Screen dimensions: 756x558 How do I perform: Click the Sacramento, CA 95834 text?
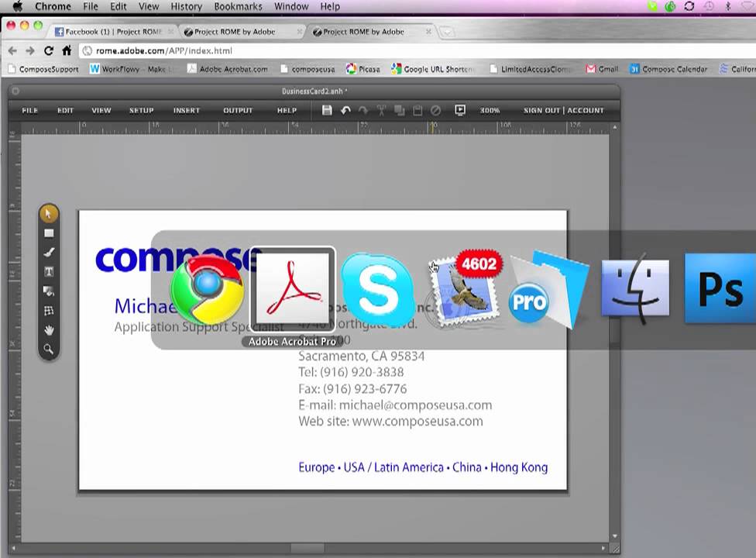[362, 356]
